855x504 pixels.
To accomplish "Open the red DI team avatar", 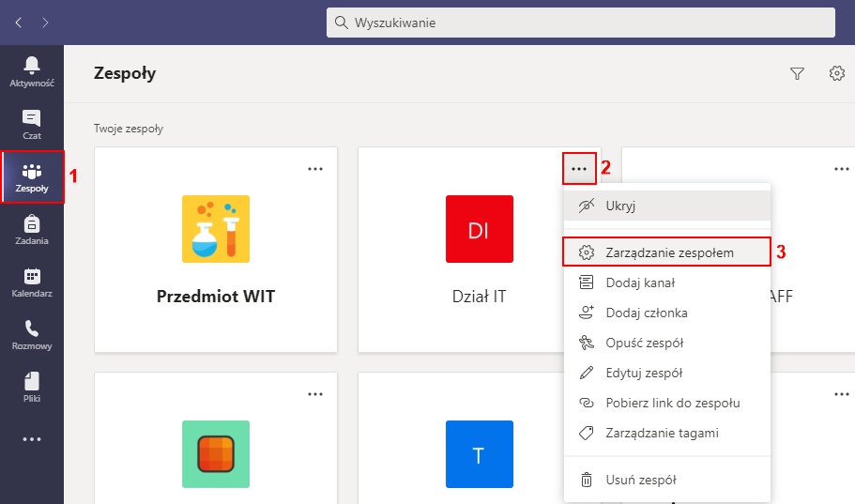I will pyautogui.click(x=480, y=229).
